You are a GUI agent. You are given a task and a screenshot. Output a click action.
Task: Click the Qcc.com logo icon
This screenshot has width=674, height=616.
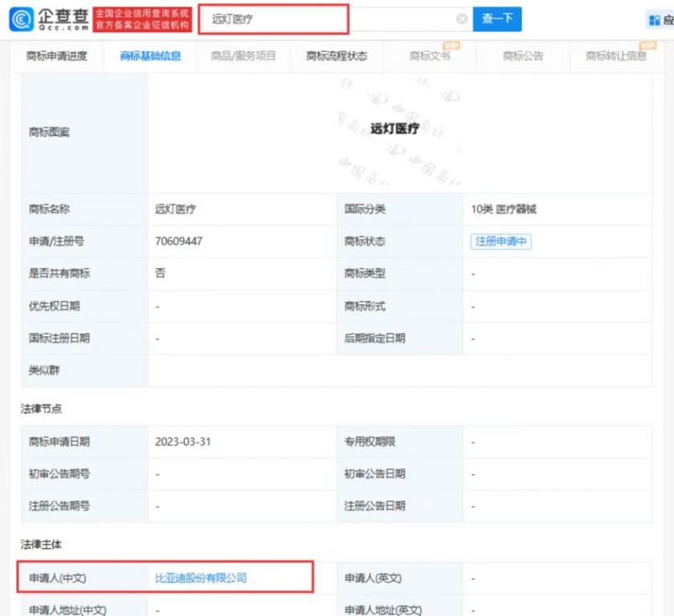21,19
